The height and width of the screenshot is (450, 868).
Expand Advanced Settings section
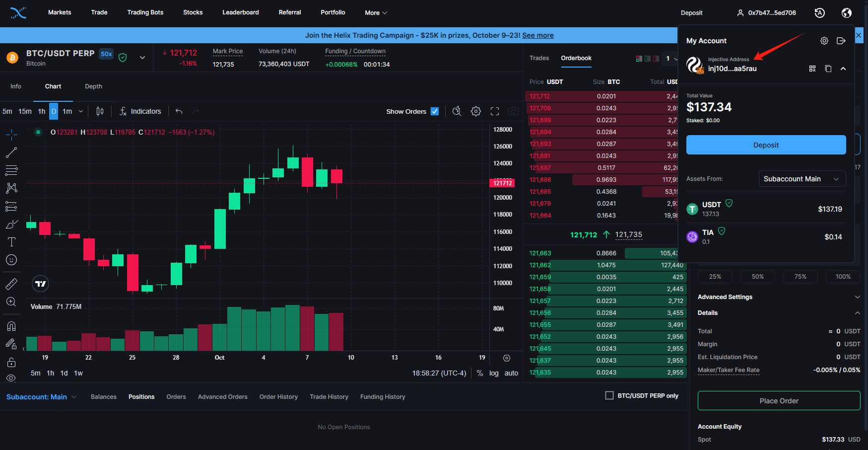pos(779,297)
